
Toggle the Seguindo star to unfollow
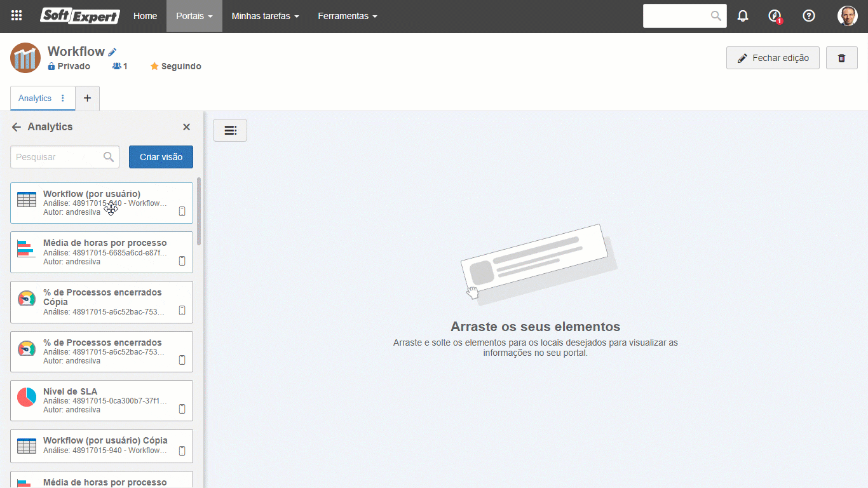[154, 66]
